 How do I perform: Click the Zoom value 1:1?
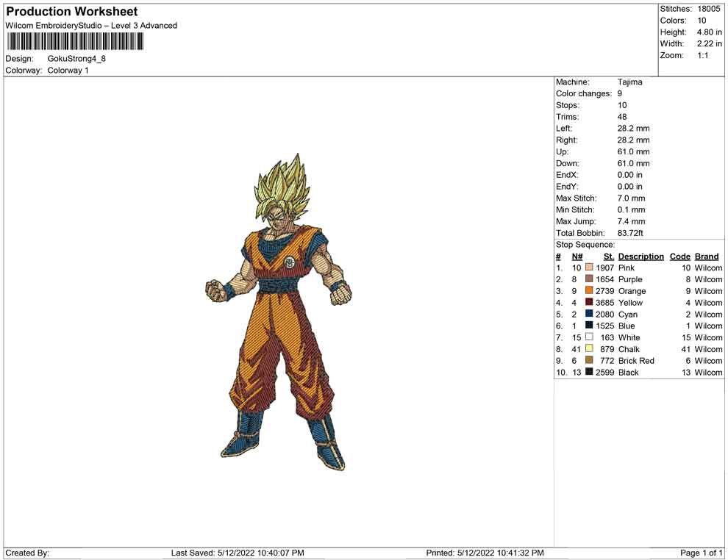coord(702,55)
